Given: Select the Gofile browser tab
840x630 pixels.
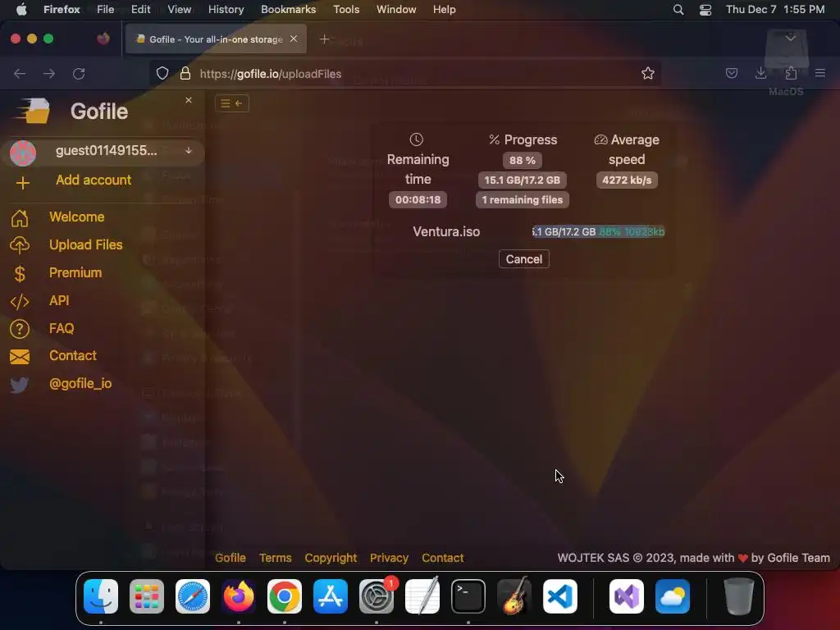Looking at the screenshot, I should tap(216, 39).
